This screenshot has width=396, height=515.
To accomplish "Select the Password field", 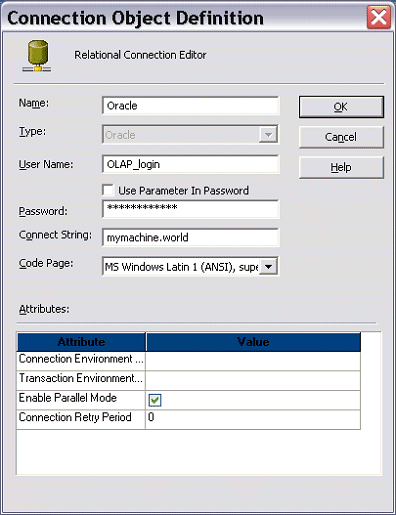I will pyautogui.click(x=191, y=209).
